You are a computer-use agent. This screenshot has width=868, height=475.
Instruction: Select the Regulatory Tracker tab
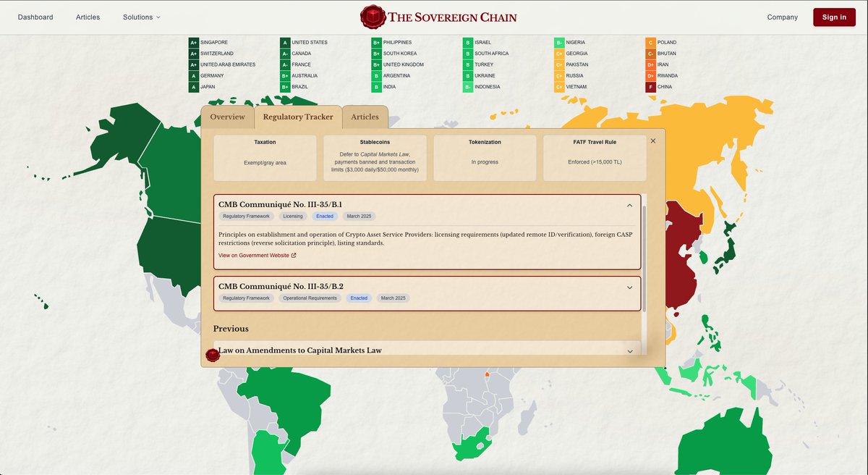[298, 117]
